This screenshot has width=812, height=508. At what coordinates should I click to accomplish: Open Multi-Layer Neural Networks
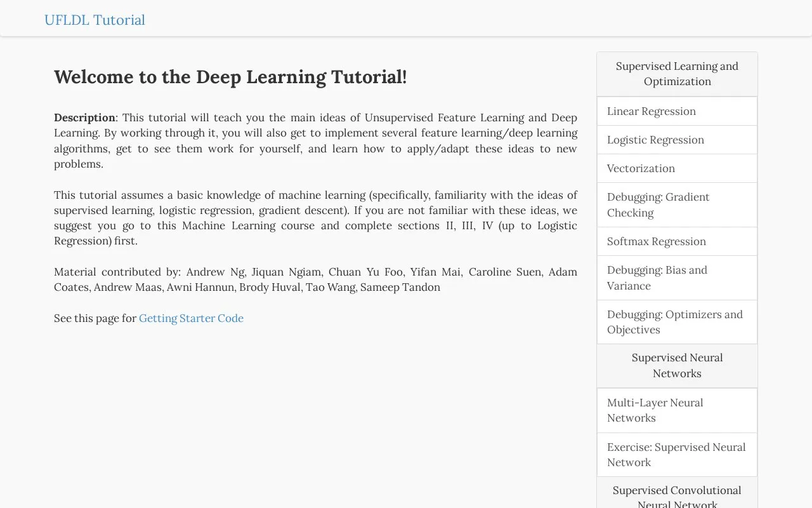pos(677,410)
